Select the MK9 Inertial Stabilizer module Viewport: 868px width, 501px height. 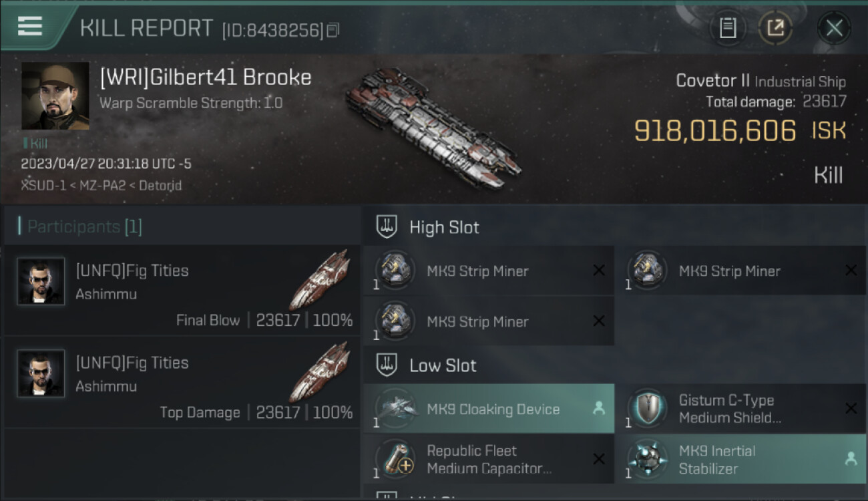point(741,459)
